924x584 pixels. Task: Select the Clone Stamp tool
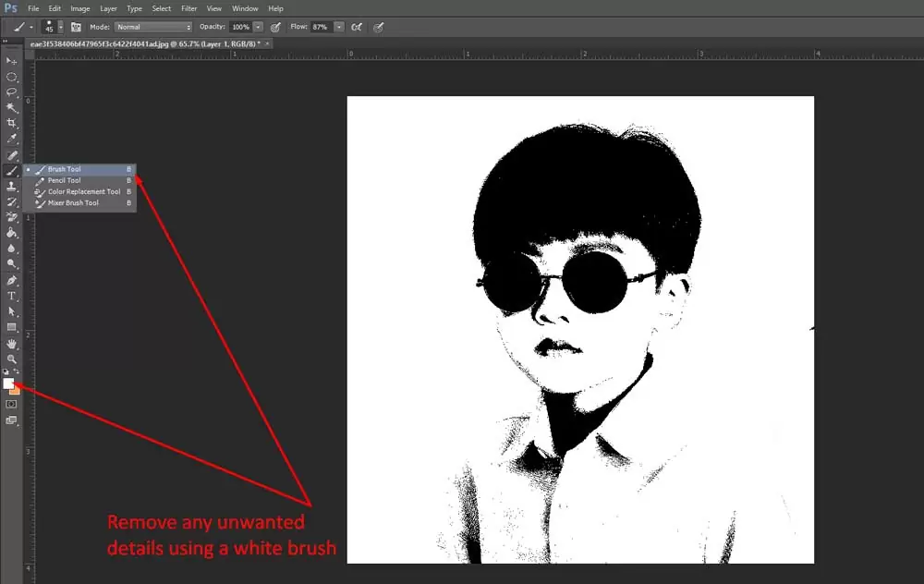[x=12, y=186]
